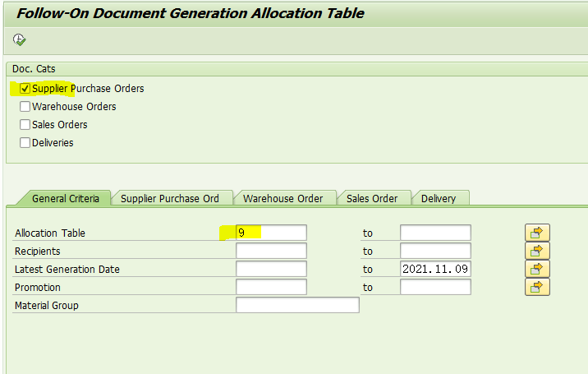
Task: Open the Warehouse Order tab
Action: 283,198
